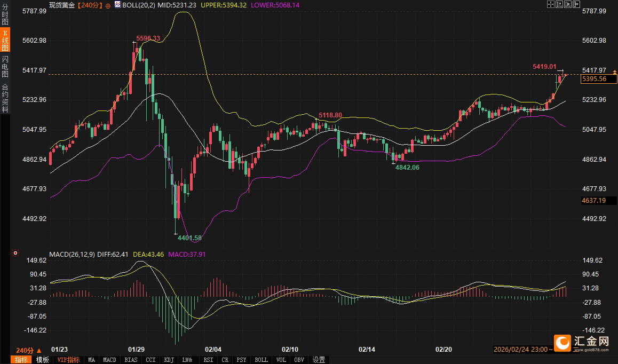The width and height of the screenshot is (618, 364).
Task: Select the MACD indicator in bottom bar
Action: pyautogui.click(x=109, y=360)
